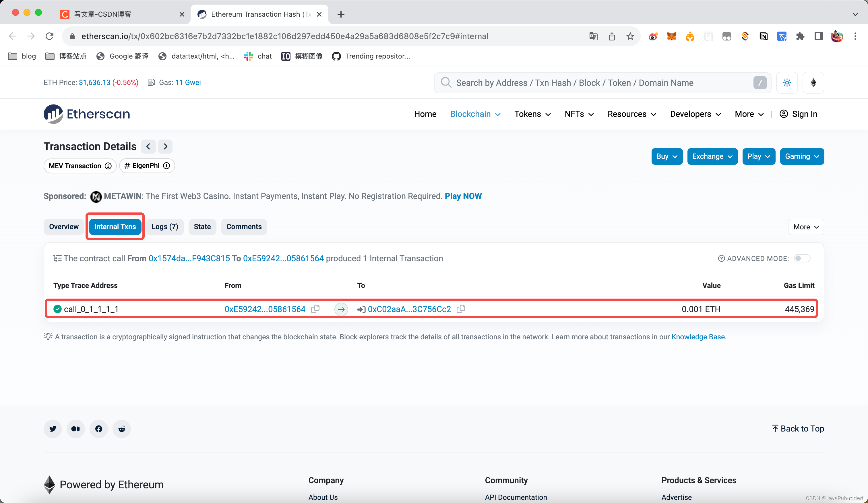This screenshot has width=868, height=503.
Task: Expand the Buy dropdown
Action: tap(666, 156)
